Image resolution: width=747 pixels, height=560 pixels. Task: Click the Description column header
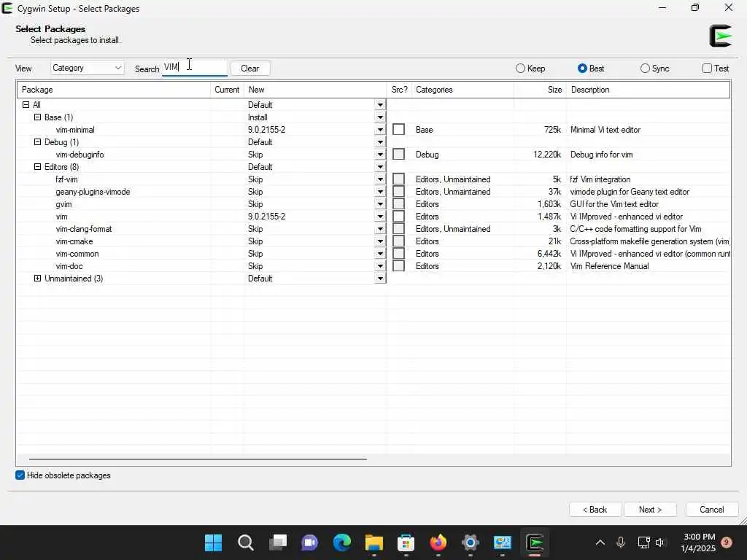coord(648,90)
